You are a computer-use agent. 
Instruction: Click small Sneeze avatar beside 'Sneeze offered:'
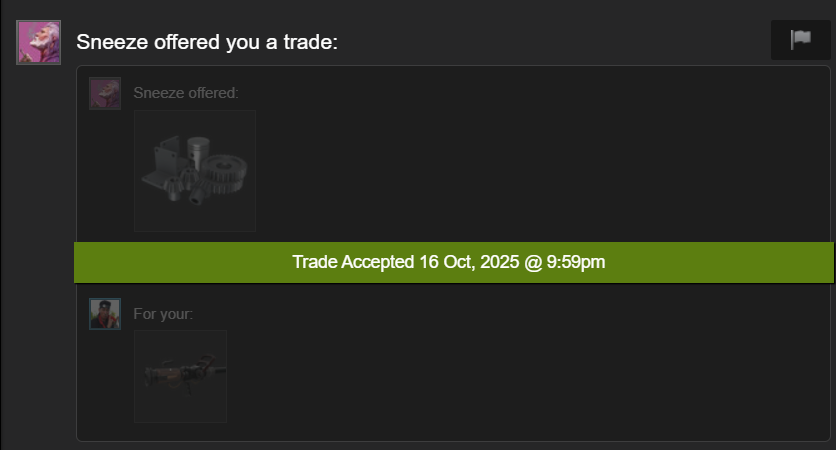pos(105,93)
